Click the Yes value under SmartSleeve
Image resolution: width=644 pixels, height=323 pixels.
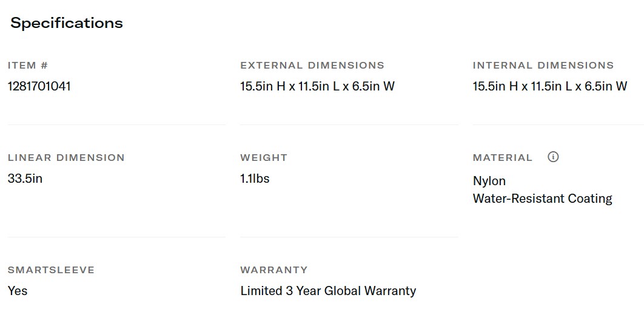18,291
